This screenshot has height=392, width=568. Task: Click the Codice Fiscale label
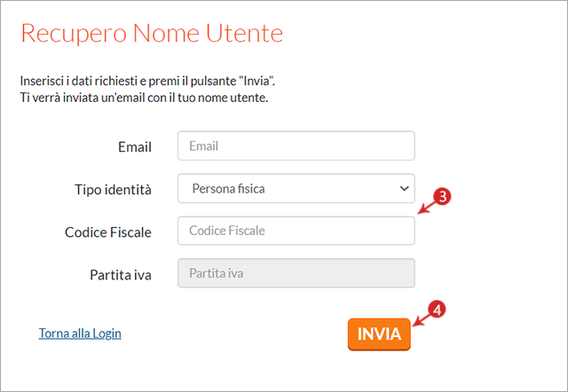point(108,232)
